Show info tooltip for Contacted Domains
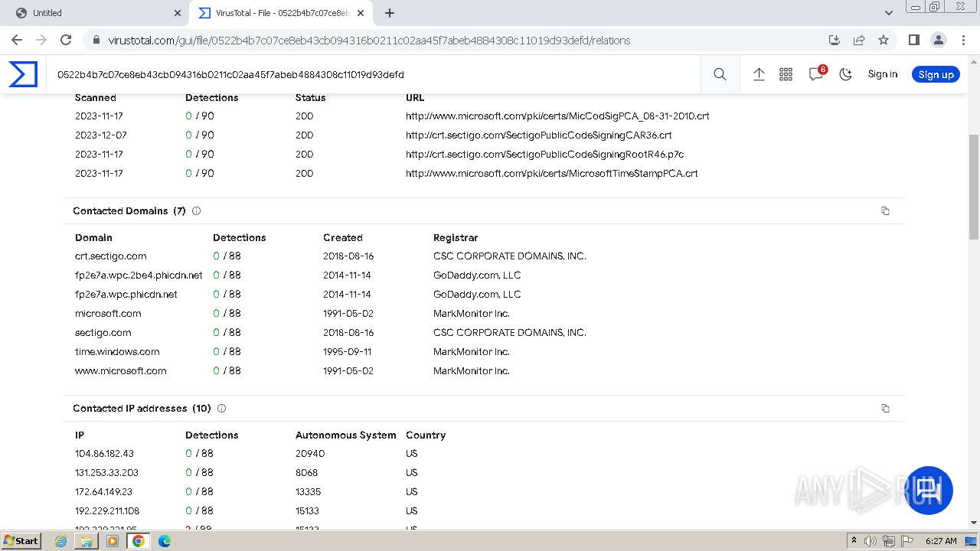The image size is (980, 551). 196,210
